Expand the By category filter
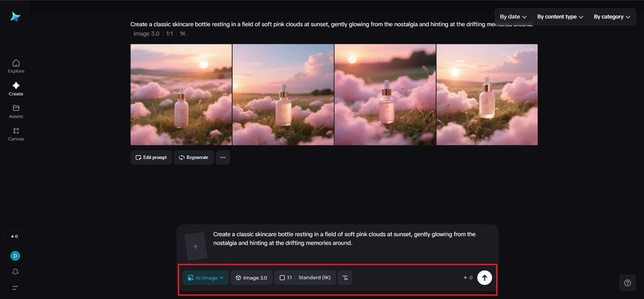Screen dimensions: 644x299 click(x=611, y=17)
